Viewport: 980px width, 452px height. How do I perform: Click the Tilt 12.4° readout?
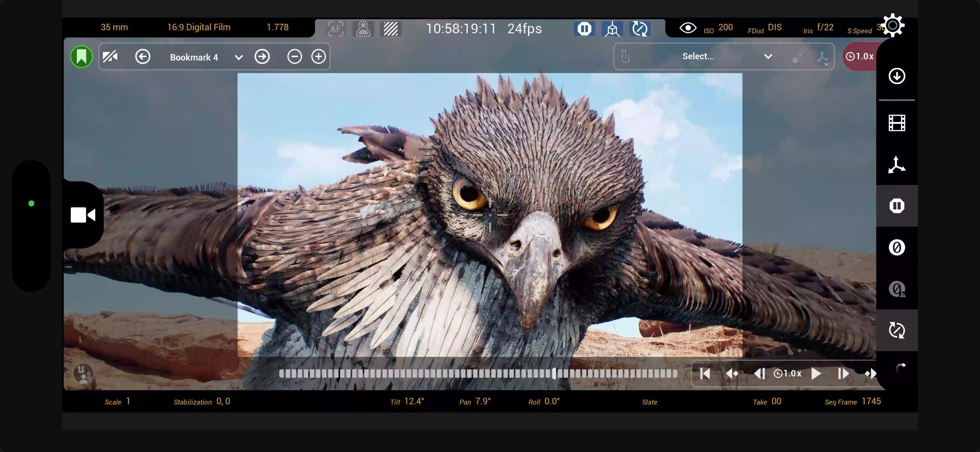coord(407,402)
